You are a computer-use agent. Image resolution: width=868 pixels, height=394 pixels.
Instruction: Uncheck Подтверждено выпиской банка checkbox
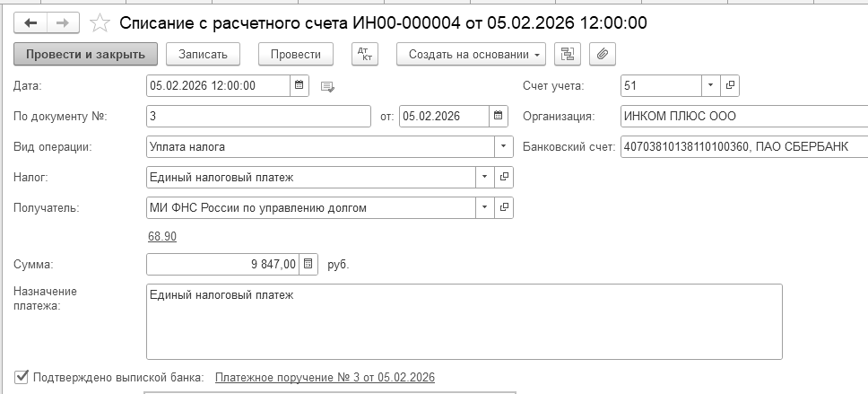[21, 377]
